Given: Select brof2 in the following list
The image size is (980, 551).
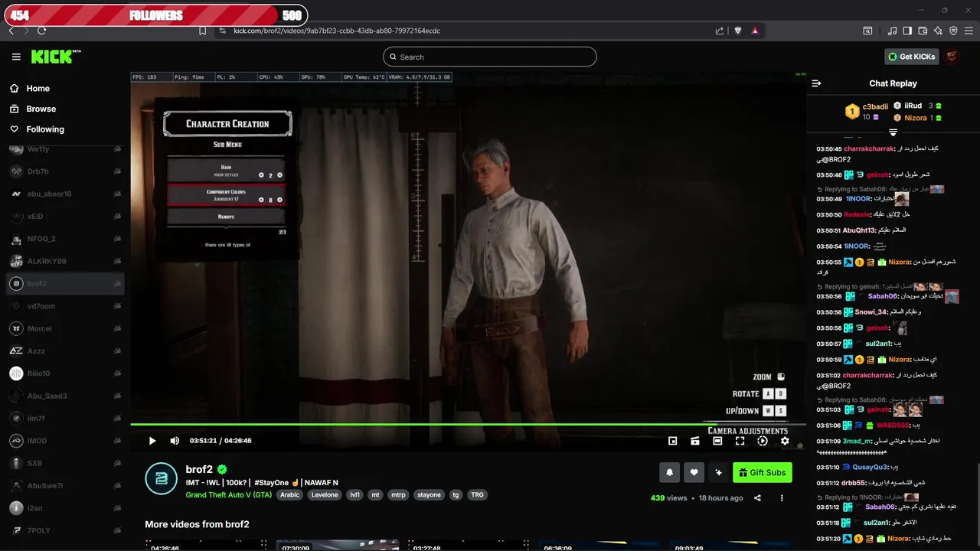Looking at the screenshot, I should pyautogui.click(x=65, y=284).
